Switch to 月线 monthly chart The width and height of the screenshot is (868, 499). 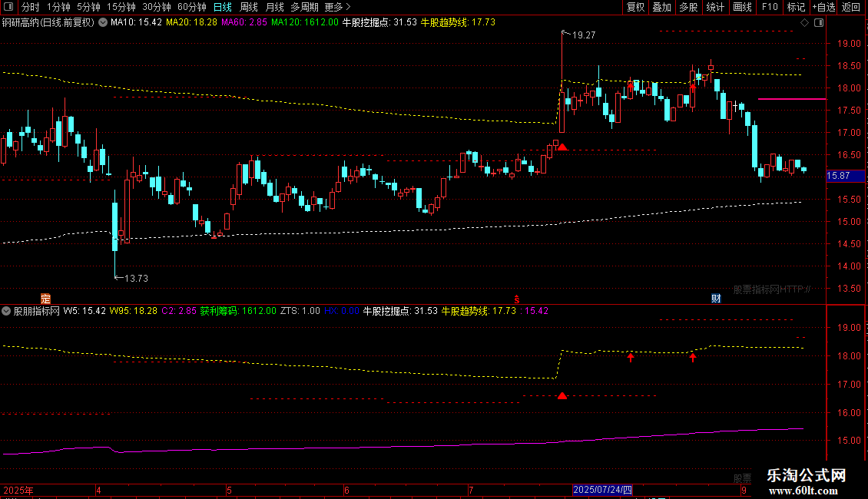coord(274,7)
